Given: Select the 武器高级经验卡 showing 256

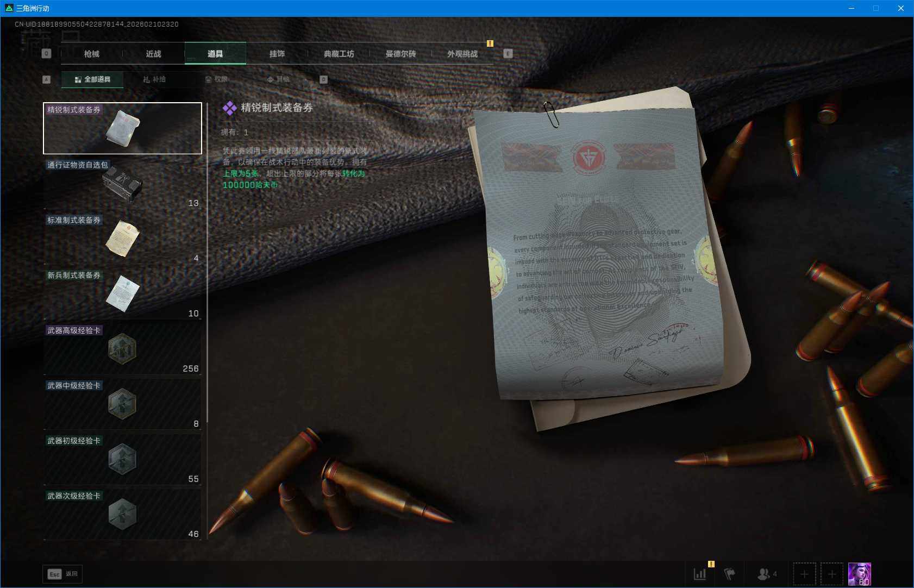Looking at the screenshot, I should pos(122,349).
